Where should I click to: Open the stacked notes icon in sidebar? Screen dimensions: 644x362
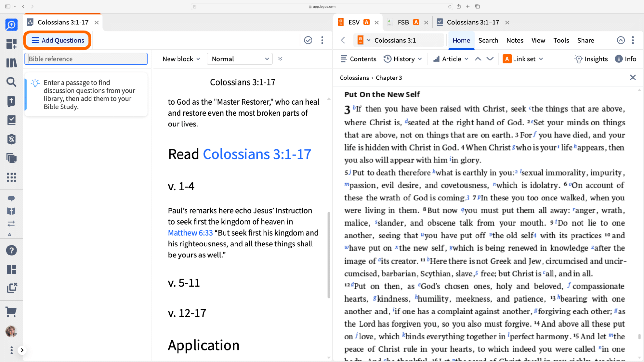[11, 158]
